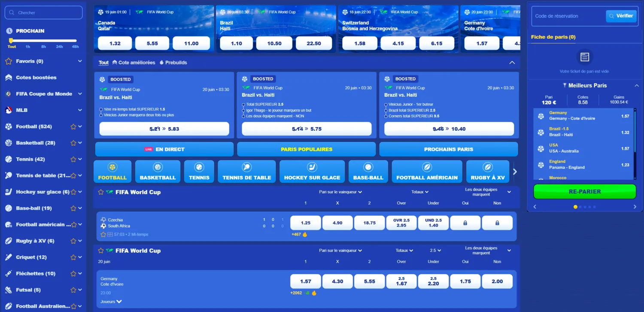Click the Basketball icon in sidebar
The width and height of the screenshot is (644, 312).
tap(9, 143)
